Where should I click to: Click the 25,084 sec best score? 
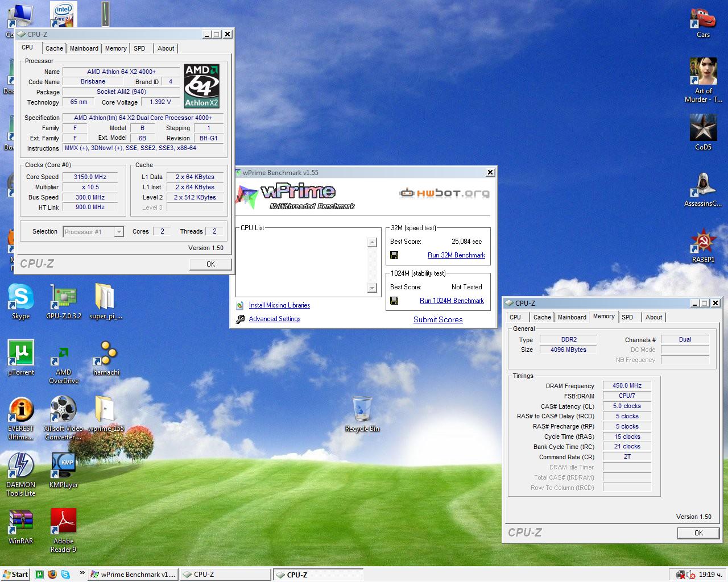[467, 242]
